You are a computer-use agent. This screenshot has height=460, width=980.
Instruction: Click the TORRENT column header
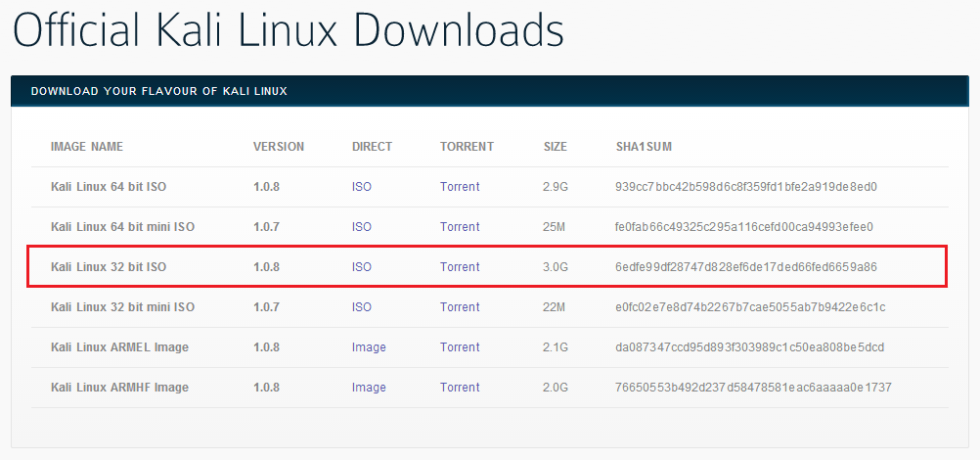[x=467, y=147]
